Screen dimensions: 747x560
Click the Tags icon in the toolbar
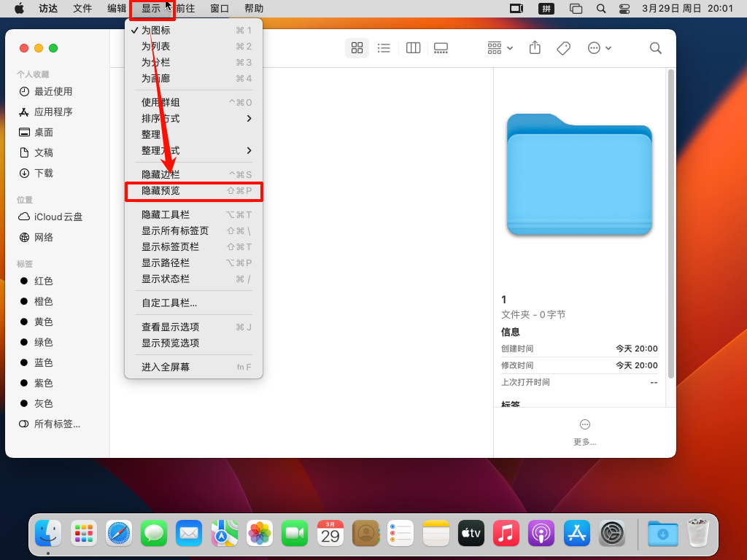[x=563, y=47]
